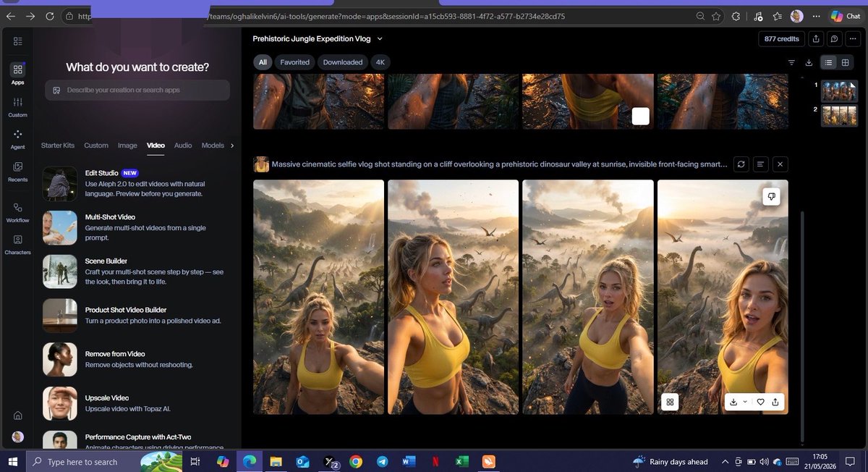Go to home via sidebar house icon

[x=17, y=416]
